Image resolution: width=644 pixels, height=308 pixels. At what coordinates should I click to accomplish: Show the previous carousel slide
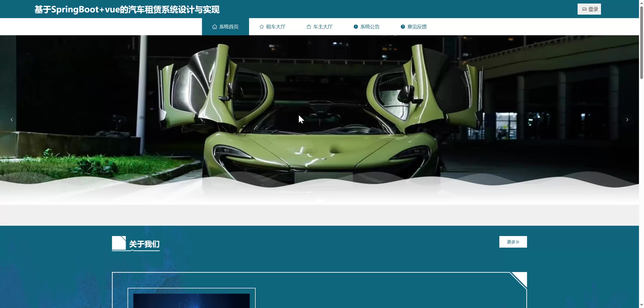click(x=12, y=120)
